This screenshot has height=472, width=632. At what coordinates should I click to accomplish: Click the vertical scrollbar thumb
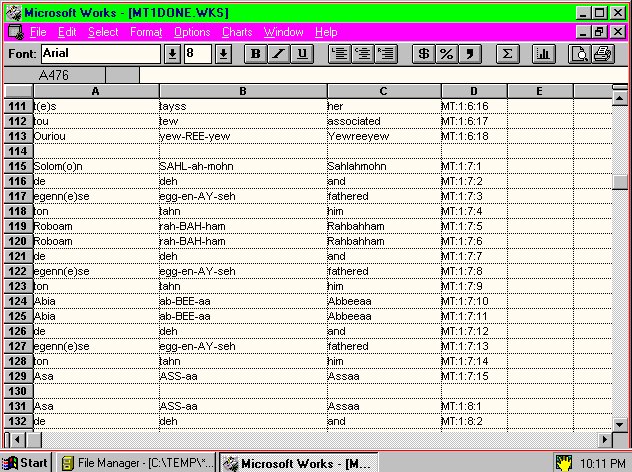click(x=620, y=182)
